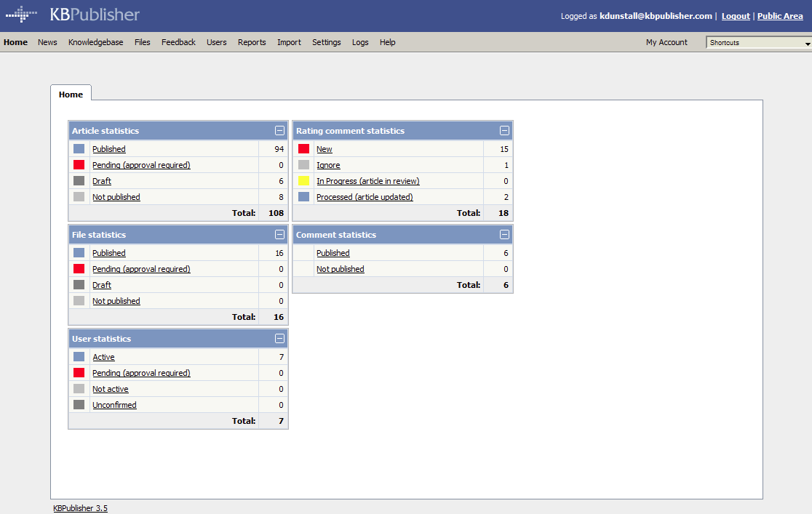
Task: Click yellow swatch beside In Progress
Action: (x=304, y=180)
